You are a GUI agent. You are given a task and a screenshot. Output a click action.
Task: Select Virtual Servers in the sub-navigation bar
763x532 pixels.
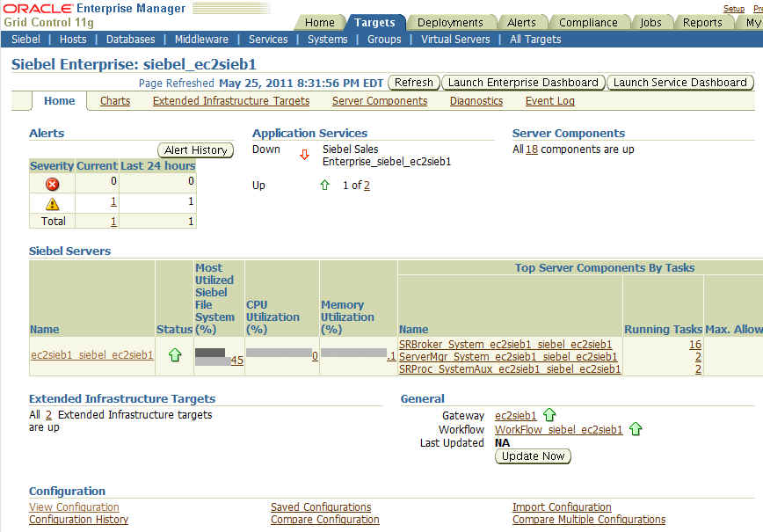[x=455, y=40]
